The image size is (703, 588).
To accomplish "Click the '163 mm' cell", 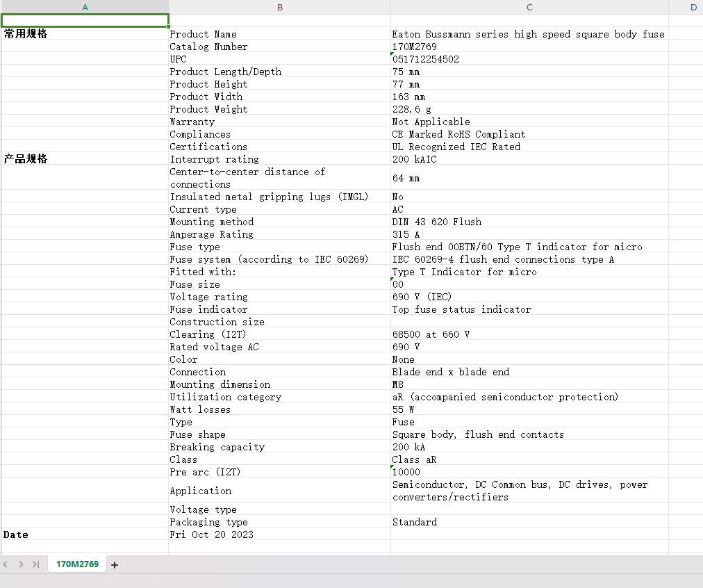I will pyautogui.click(x=529, y=97).
